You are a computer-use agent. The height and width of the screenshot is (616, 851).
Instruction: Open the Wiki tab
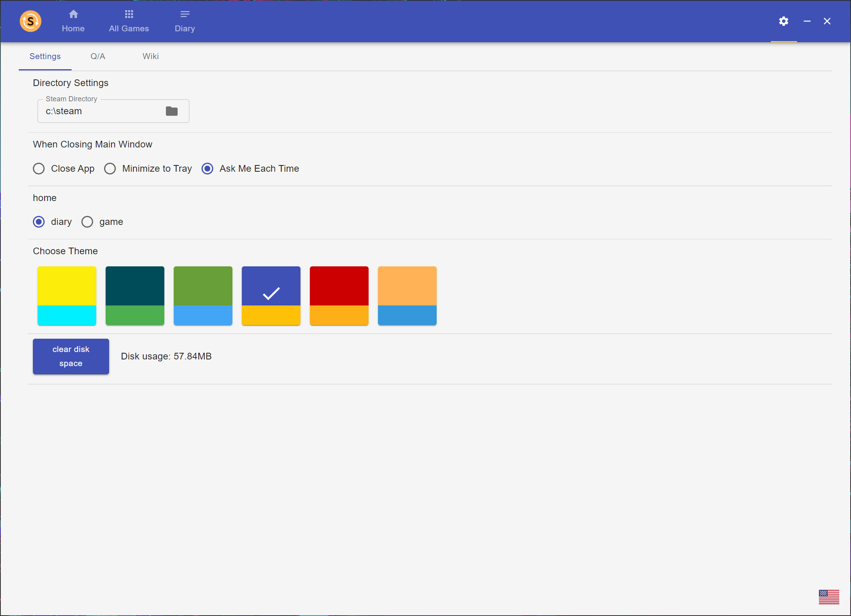151,56
